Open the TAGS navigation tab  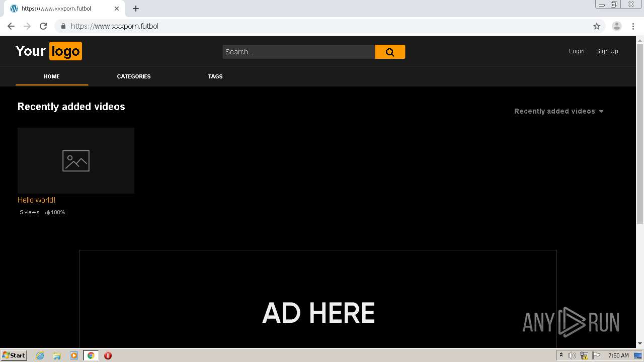pyautogui.click(x=215, y=76)
